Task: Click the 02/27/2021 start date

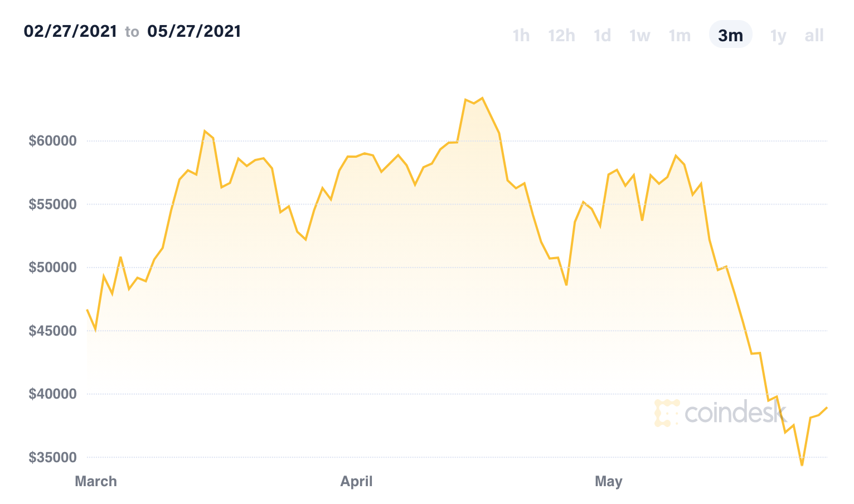Action: click(70, 31)
